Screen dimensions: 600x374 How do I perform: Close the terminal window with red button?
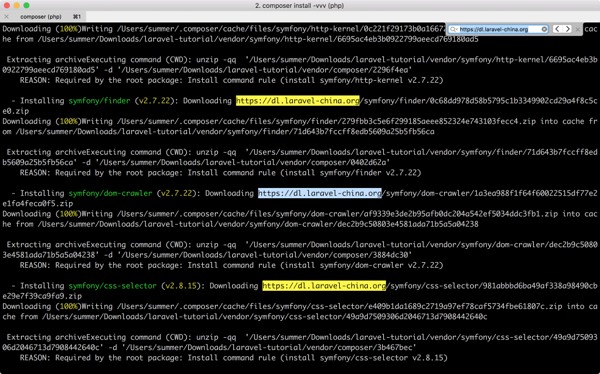pos(7,5)
